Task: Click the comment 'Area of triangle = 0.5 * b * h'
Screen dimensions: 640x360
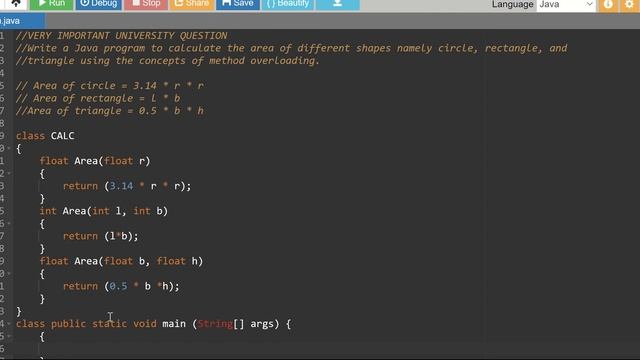Action: tap(109, 111)
